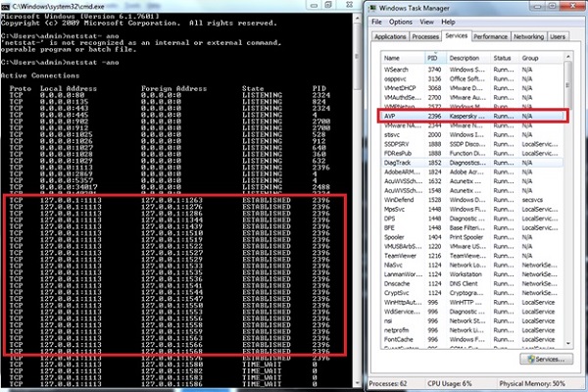Open the Help menu in Task Manager
This screenshot has height=392, width=588.
448,23
